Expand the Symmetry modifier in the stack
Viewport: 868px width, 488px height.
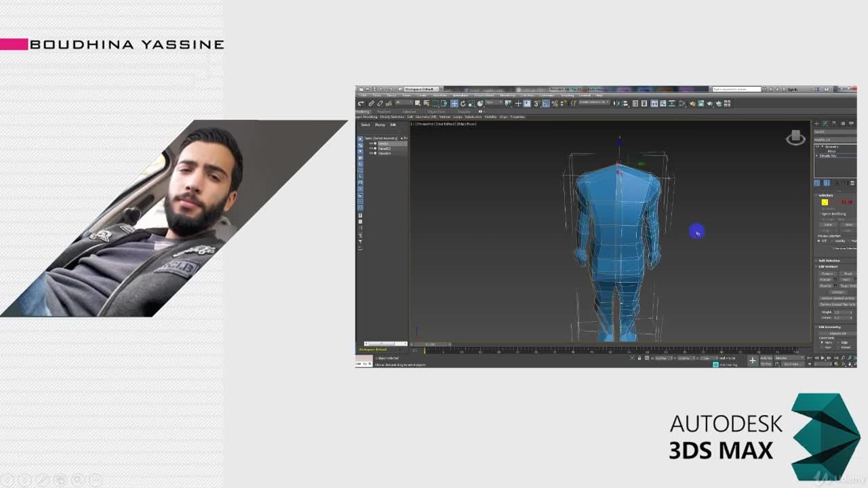tap(817, 146)
